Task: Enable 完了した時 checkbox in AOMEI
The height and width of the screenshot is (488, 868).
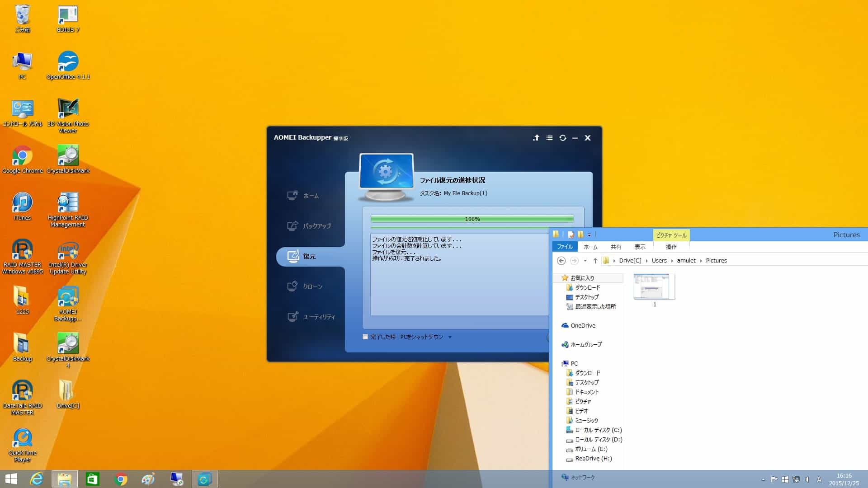Action: click(x=365, y=337)
